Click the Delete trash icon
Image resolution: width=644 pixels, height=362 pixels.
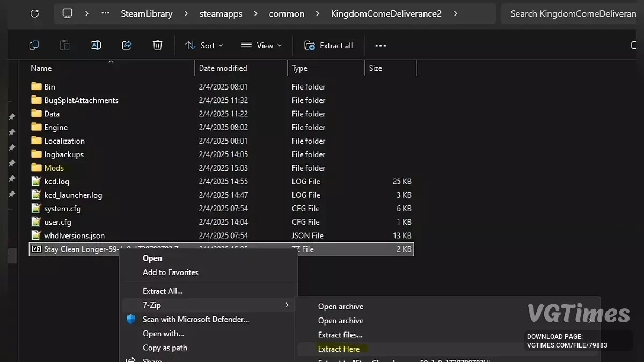point(157,46)
